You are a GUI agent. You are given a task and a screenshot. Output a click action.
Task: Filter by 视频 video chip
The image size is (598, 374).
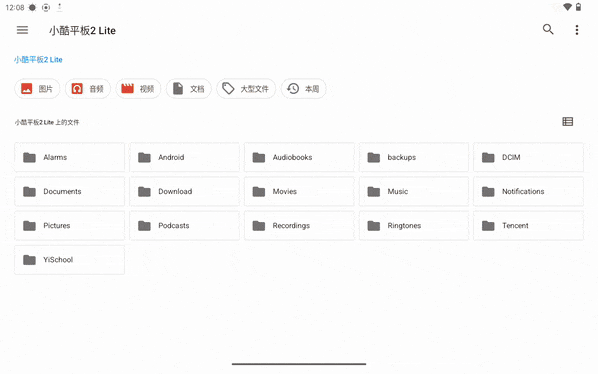(x=138, y=89)
